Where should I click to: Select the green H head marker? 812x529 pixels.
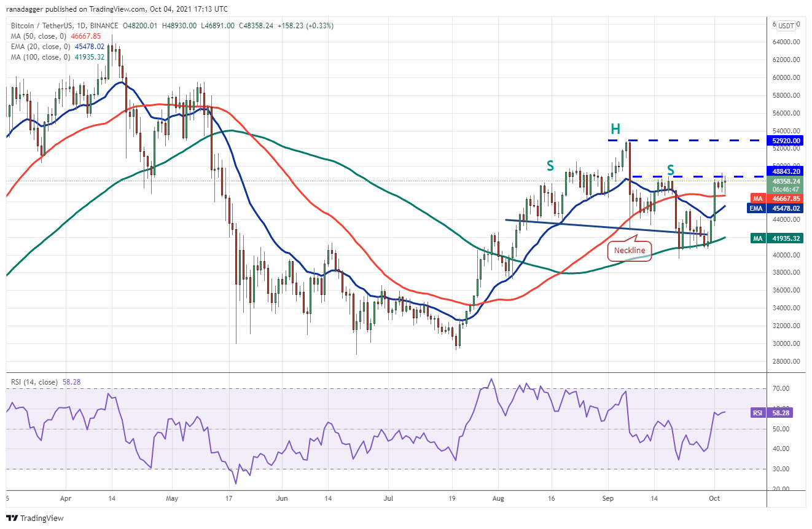615,128
